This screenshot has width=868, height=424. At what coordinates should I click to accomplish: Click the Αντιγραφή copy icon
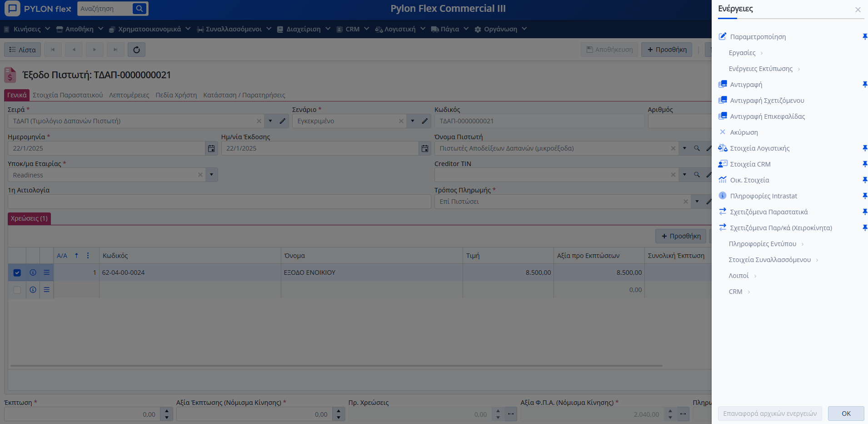click(x=723, y=84)
